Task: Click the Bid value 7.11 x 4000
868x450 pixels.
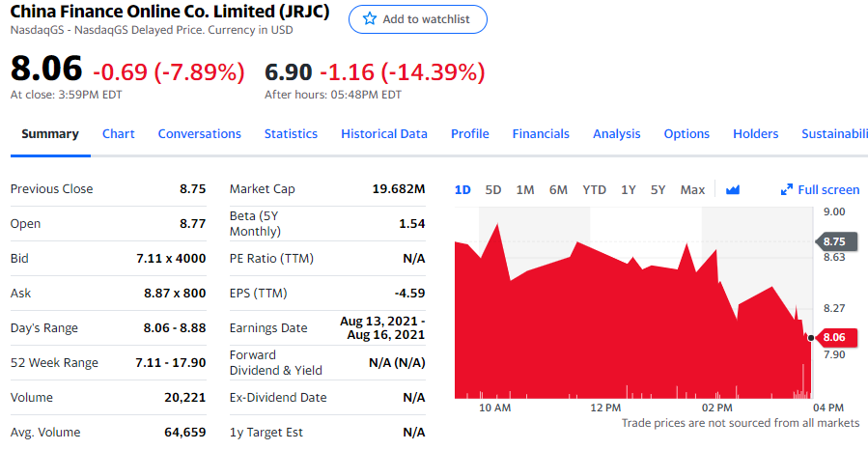Action: (171, 259)
